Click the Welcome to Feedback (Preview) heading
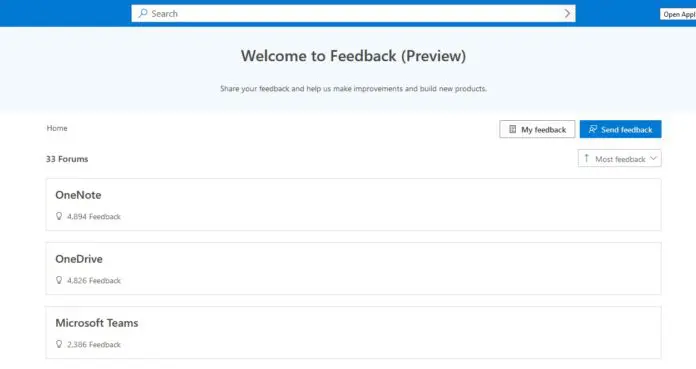This screenshot has height=369, width=696. click(x=353, y=56)
